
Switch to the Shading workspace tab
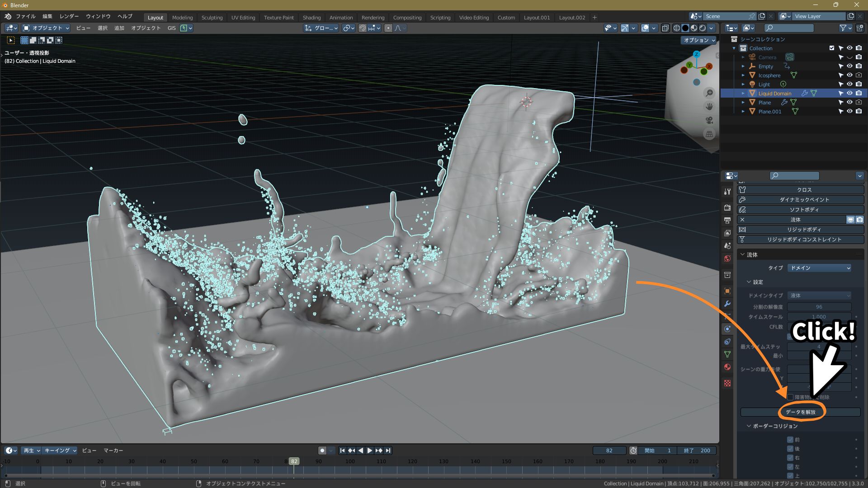click(311, 18)
